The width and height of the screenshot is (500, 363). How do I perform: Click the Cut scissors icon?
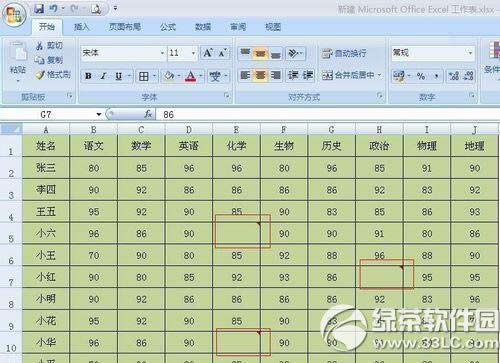point(40,46)
